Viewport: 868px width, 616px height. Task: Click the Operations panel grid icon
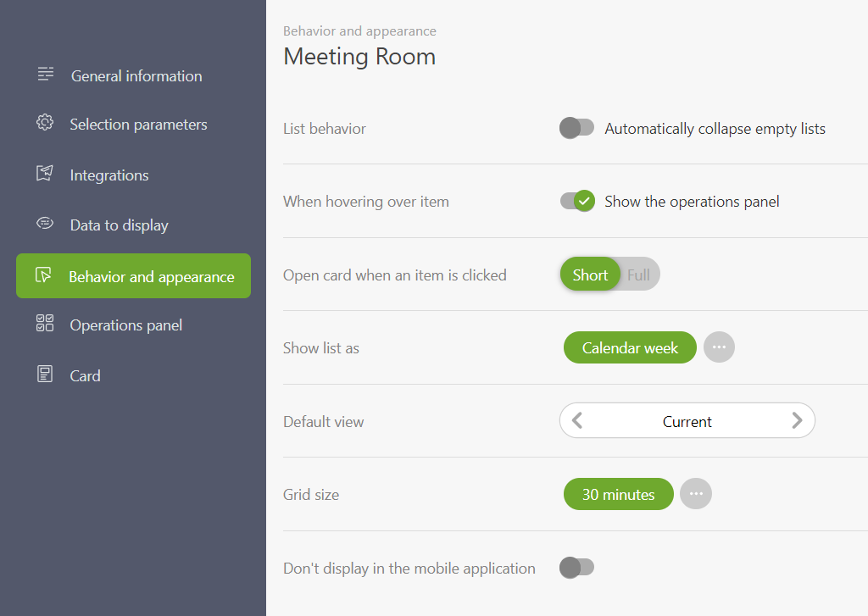[x=45, y=323]
